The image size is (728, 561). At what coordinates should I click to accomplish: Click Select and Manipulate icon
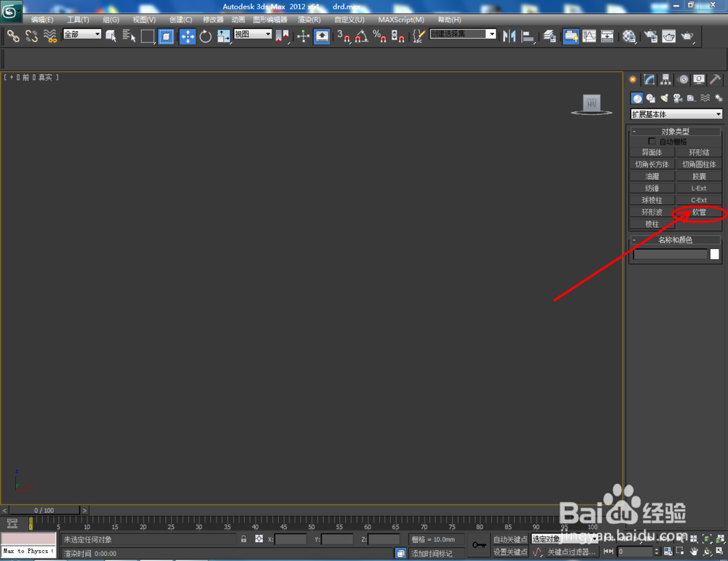coord(303,36)
